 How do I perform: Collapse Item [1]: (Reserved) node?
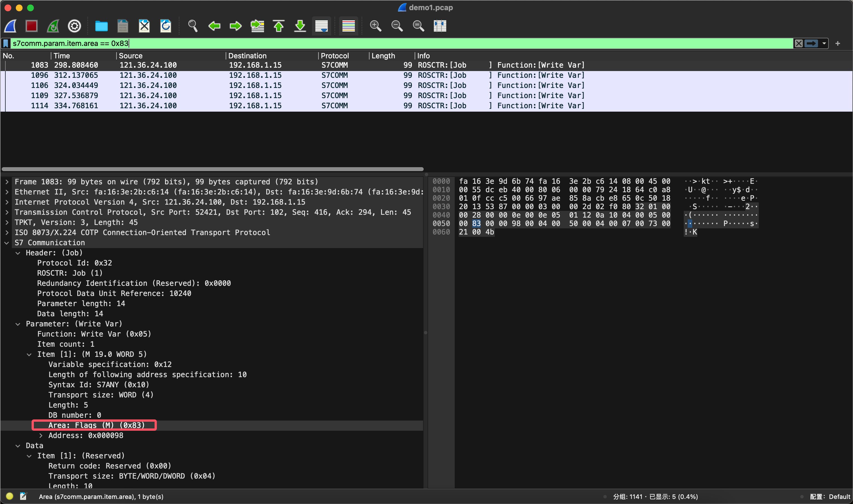(29, 456)
